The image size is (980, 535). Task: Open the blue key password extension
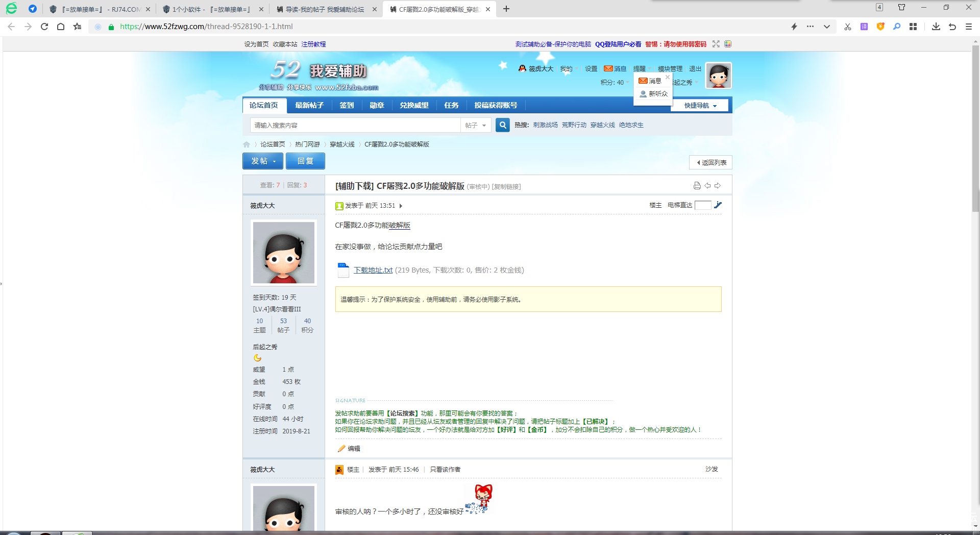[897, 27]
